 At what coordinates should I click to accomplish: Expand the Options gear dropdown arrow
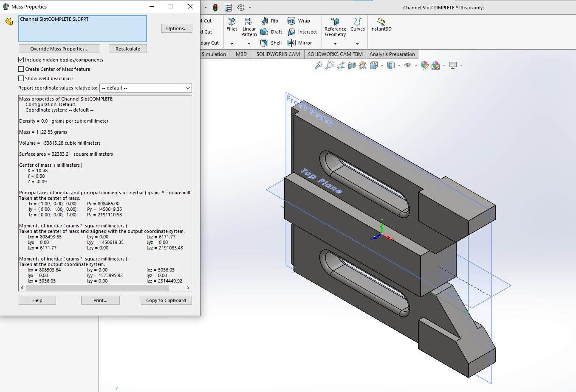(250, 8)
